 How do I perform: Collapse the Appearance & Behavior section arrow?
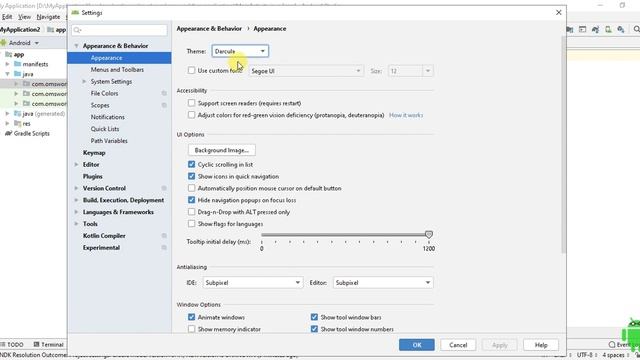[76, 46]
